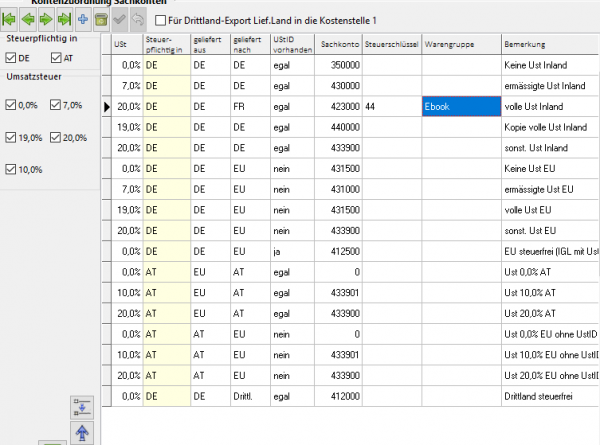The image size is (600, 445).
Task: Toggle the 7,0% Umsatzsteuer filter
Action: [x=55, y=105]
